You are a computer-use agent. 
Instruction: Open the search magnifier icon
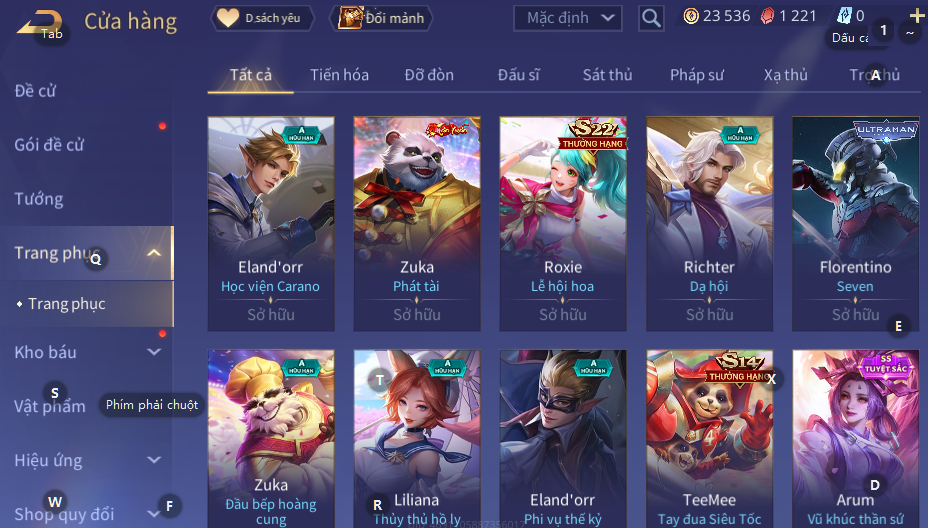(651, 18)
